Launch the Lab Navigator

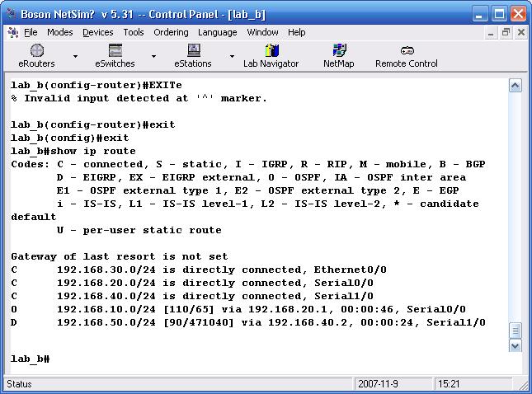(x=271, y=55)
